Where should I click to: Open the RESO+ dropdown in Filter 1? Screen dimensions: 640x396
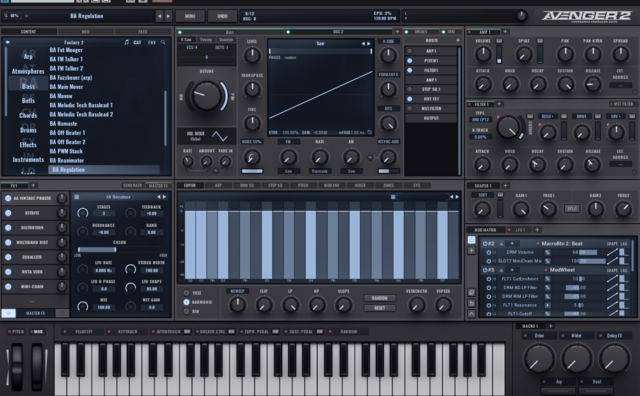[547, 116]
